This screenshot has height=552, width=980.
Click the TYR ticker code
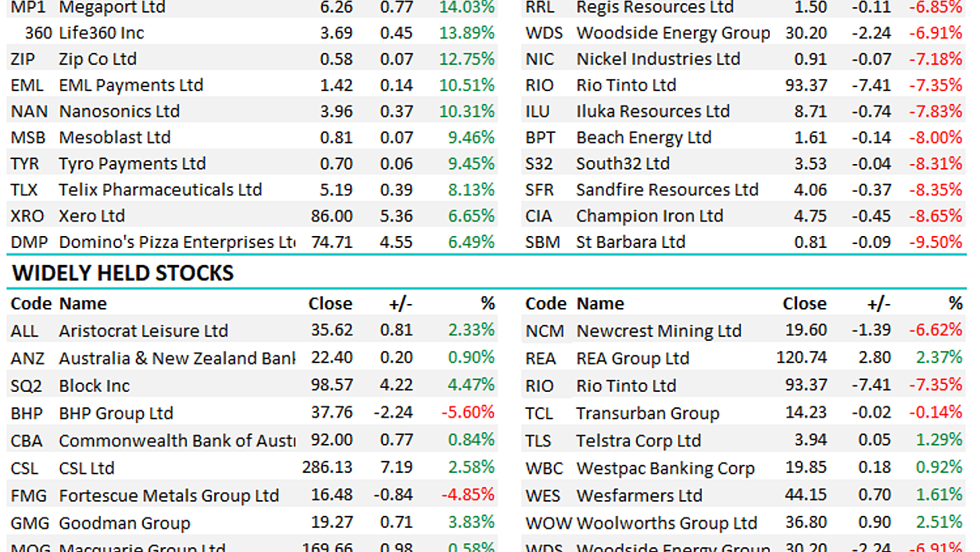click(x=25, y=164)
